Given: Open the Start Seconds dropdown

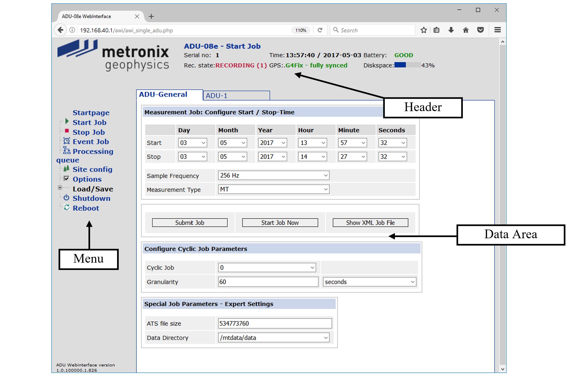Looking at the screenshot, I should tap(393, 143).
